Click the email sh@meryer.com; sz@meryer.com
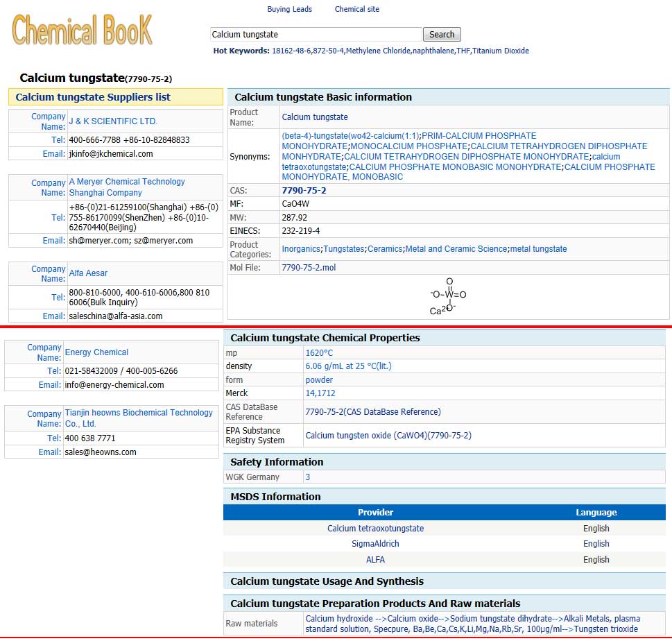 click(x=130, y=241)
